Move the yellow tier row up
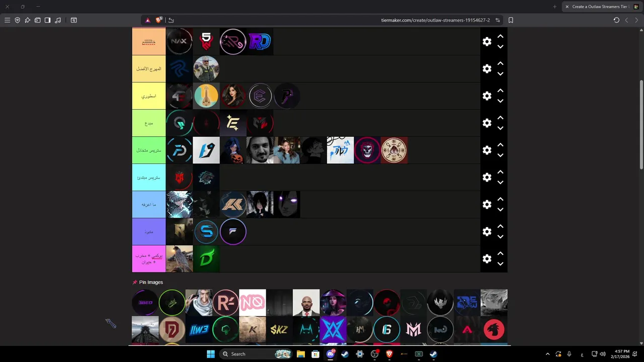Viewport: 644px width, 362px height. 500,90
